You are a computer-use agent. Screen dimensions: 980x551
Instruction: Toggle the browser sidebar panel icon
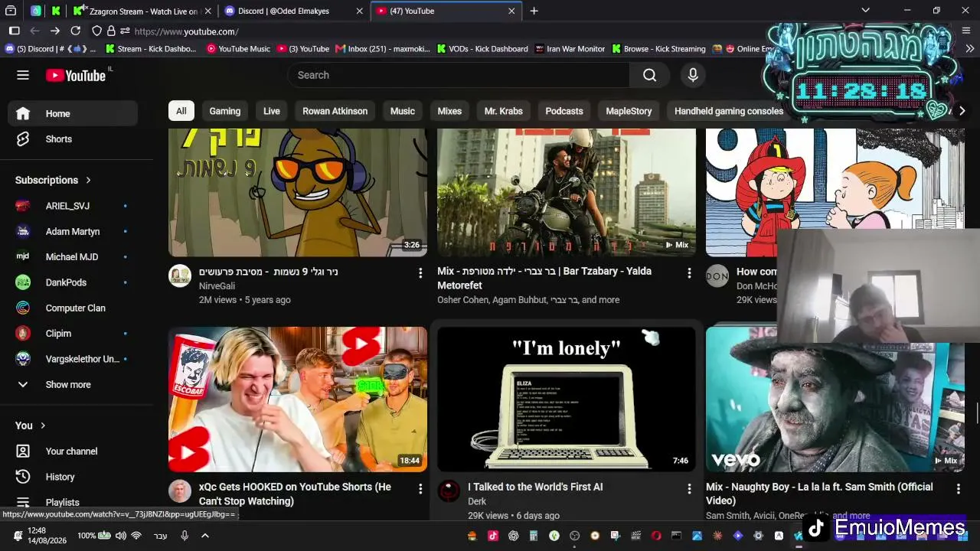[x=14, y=31]
